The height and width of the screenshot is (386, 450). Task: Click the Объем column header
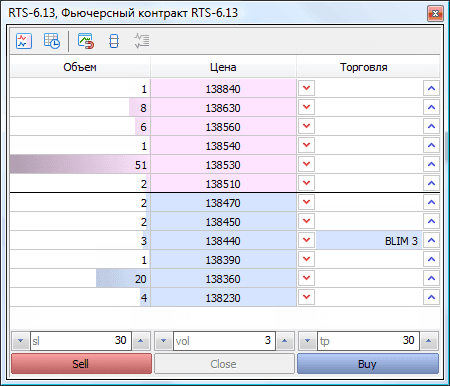pos(80,67)
